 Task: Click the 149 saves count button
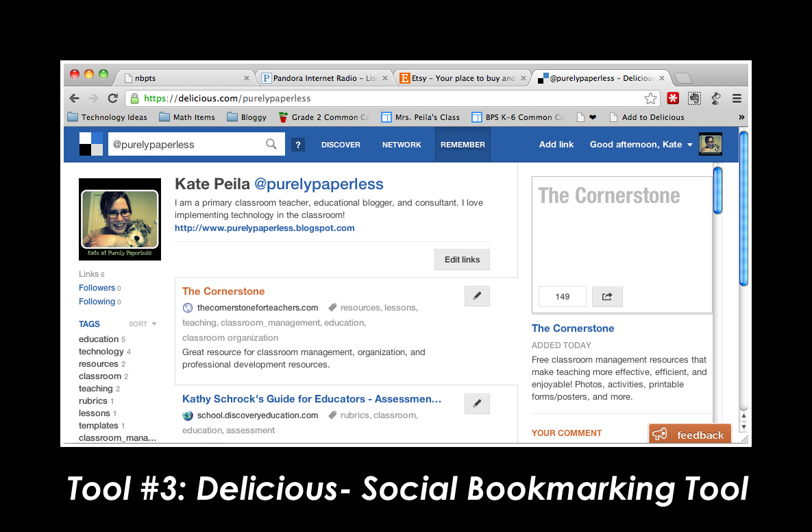coord(563,297)
